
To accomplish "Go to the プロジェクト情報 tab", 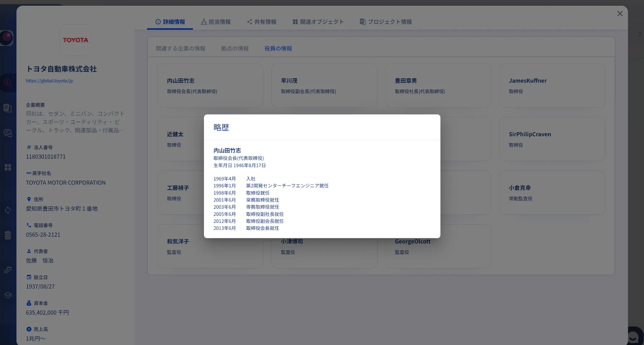I will coord(386,22).
